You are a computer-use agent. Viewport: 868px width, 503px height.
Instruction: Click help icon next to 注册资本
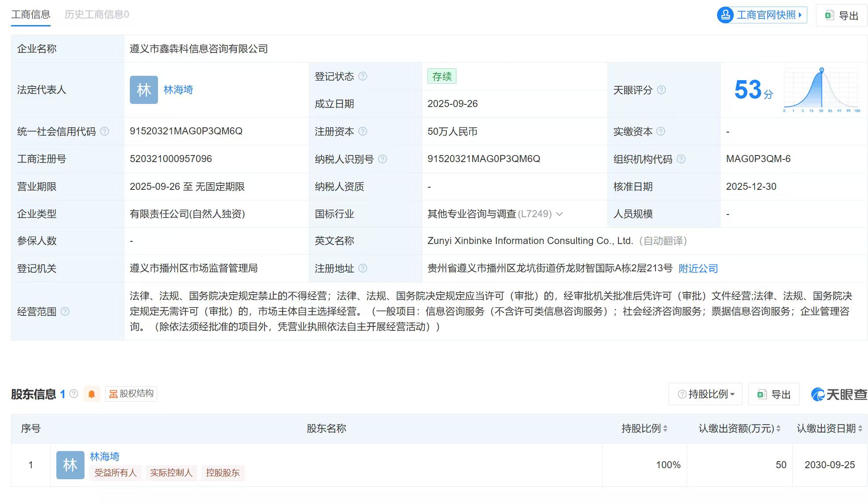click(363, 131)
